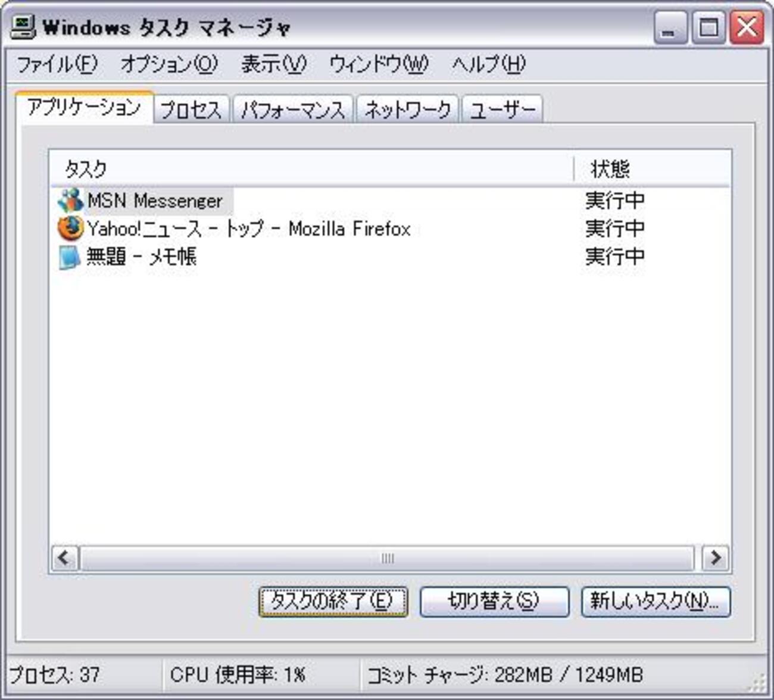
Task: Open the ウィンドウ(W) menu
Action: pos(379,64)
